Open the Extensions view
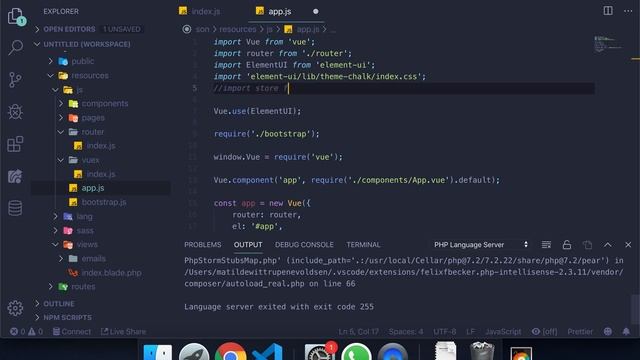Screen dimensions: 640x360 tap(16, 144)
